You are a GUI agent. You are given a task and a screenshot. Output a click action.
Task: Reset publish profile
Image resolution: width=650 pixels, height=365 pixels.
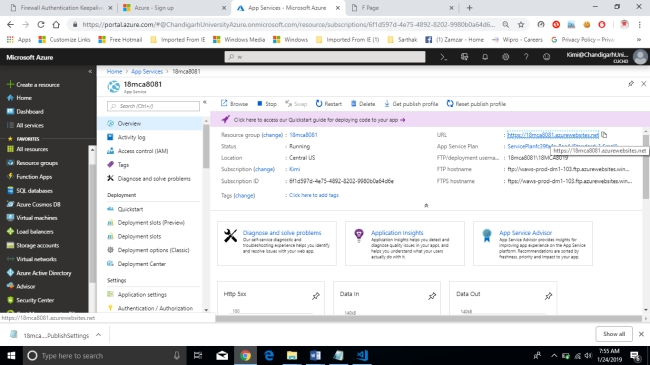pos(476,104)
